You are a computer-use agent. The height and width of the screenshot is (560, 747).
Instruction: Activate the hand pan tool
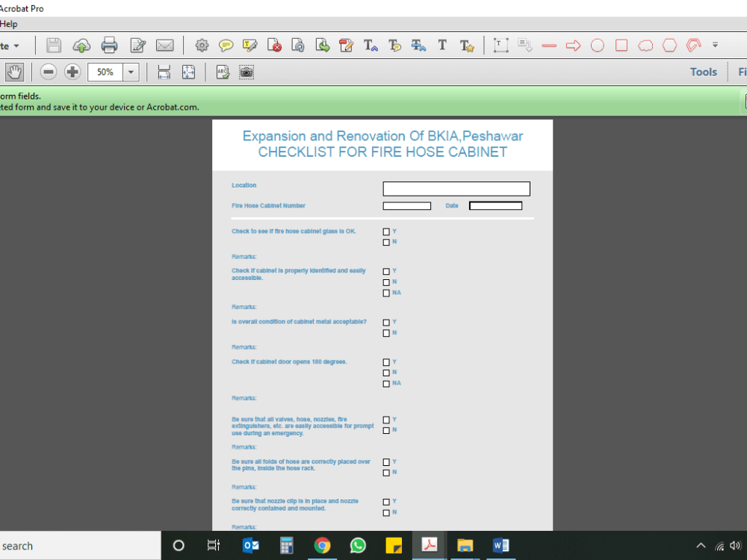pos(14,72)
